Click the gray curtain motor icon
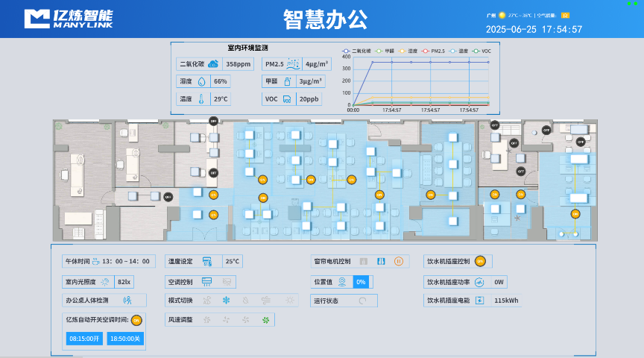Image resolution: width=644 pixels, height=358 pixels. click(x=364, y=261)
